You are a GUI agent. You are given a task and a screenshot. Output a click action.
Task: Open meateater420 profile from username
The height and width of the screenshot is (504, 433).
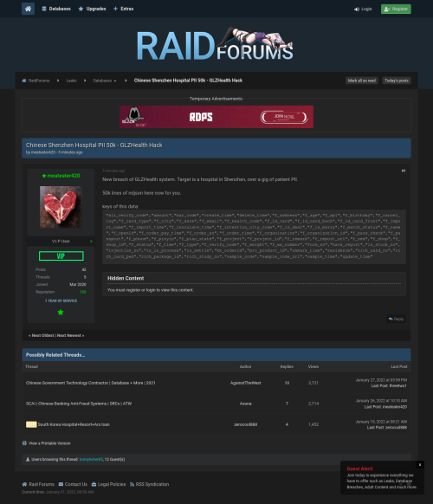[63, 176]
